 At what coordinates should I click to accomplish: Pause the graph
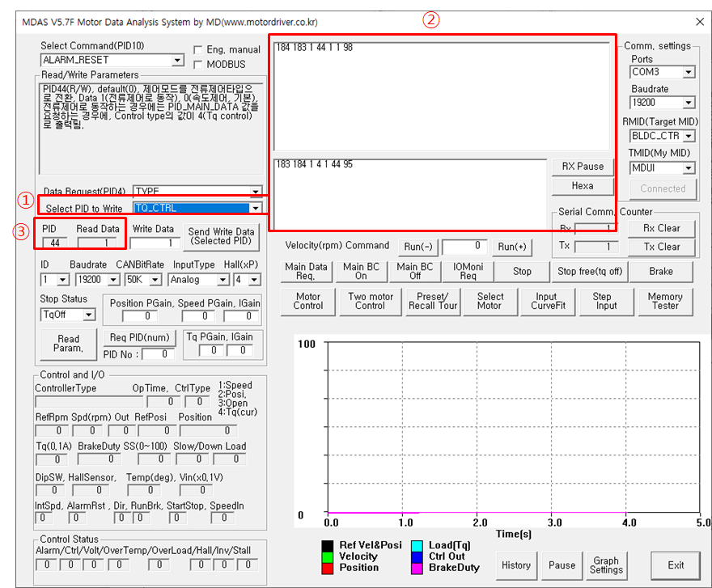click(x=562, y=565)
